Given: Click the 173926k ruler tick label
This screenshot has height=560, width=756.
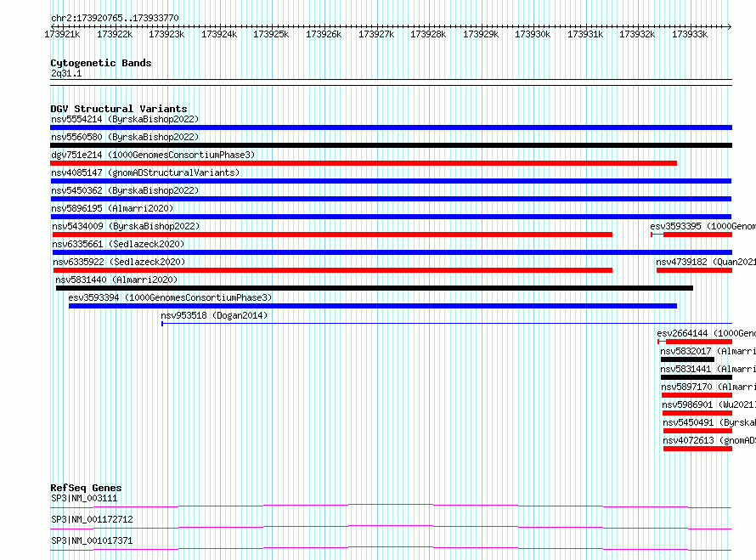Looking at the screenshot, I should click(324, 34).
